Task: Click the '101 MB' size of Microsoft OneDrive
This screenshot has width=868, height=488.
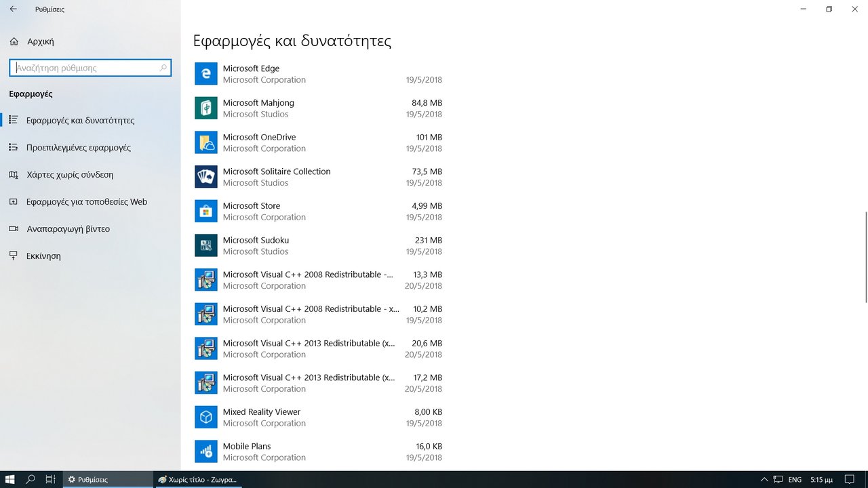Action: tap(429, 137)
